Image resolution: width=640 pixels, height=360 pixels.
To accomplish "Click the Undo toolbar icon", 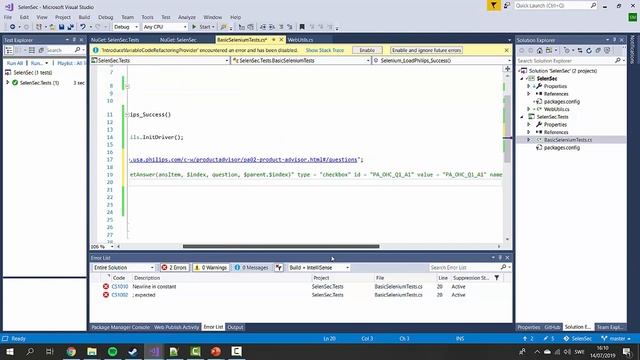I will [83, 27].
